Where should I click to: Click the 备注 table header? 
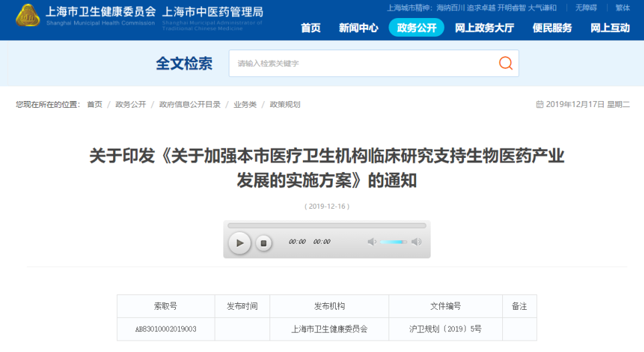click(x=520, y=306)
